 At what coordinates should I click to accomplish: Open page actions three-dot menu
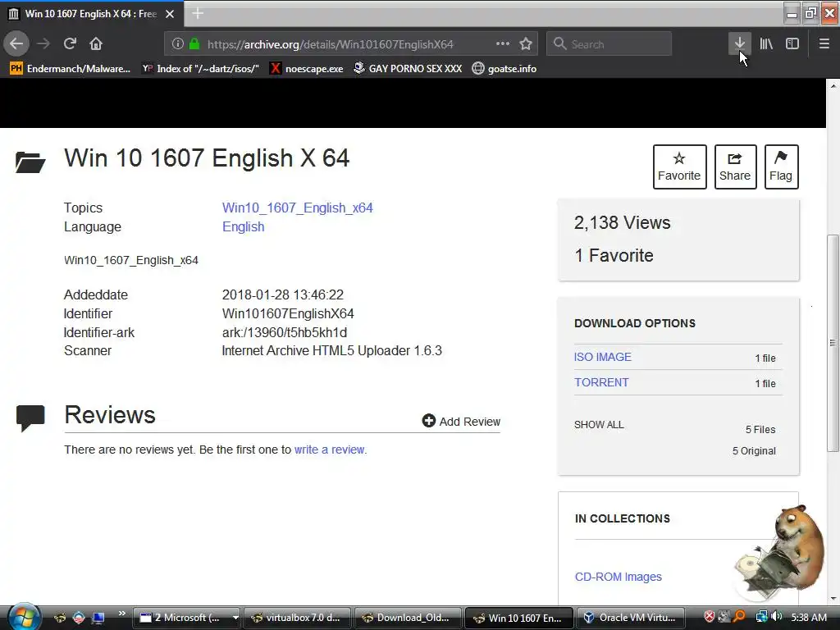coord(503,43)
